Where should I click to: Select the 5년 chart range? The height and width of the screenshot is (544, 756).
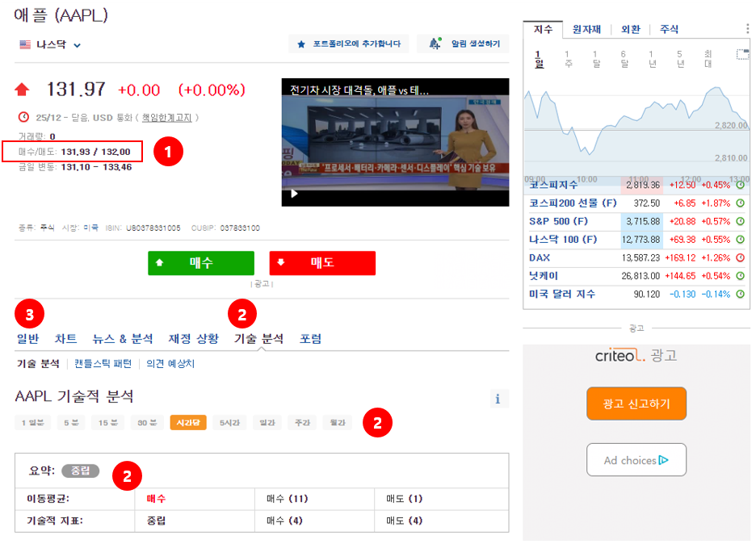680,59
